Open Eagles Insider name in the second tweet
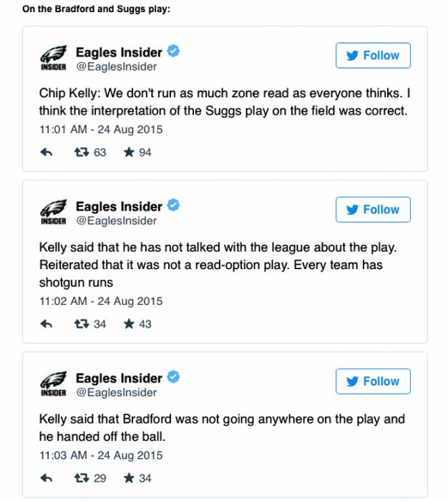Image resolution: width=448 pixels, height=501 pixels. 119,206
